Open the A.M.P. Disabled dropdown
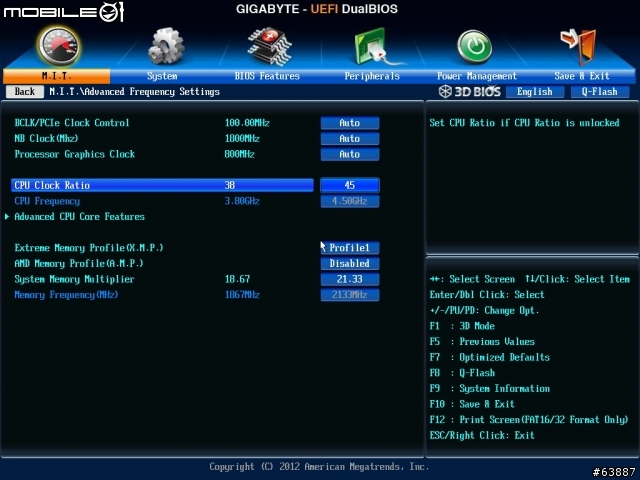Screen dimensions: 640x480 [x=350, y=263]
